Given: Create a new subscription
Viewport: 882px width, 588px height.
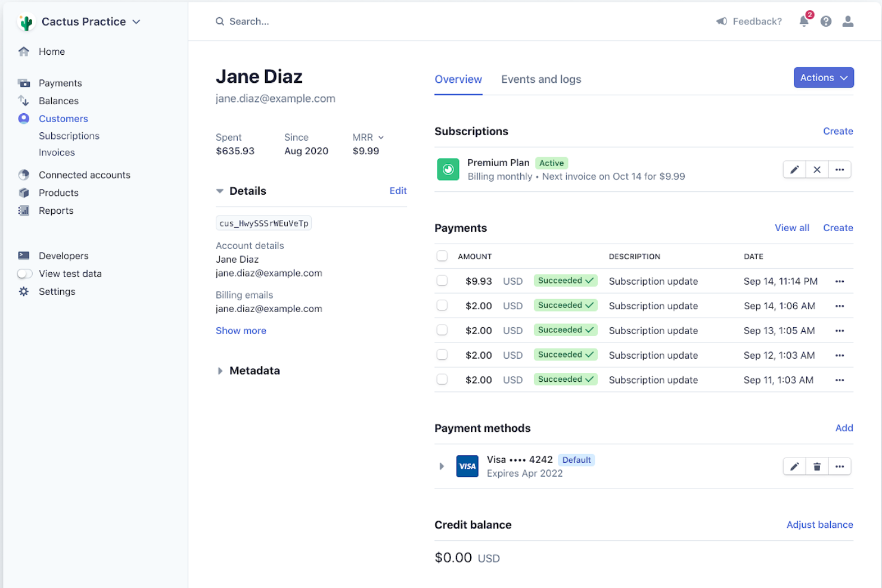Looking at the screenshot, I should (838, 131).
